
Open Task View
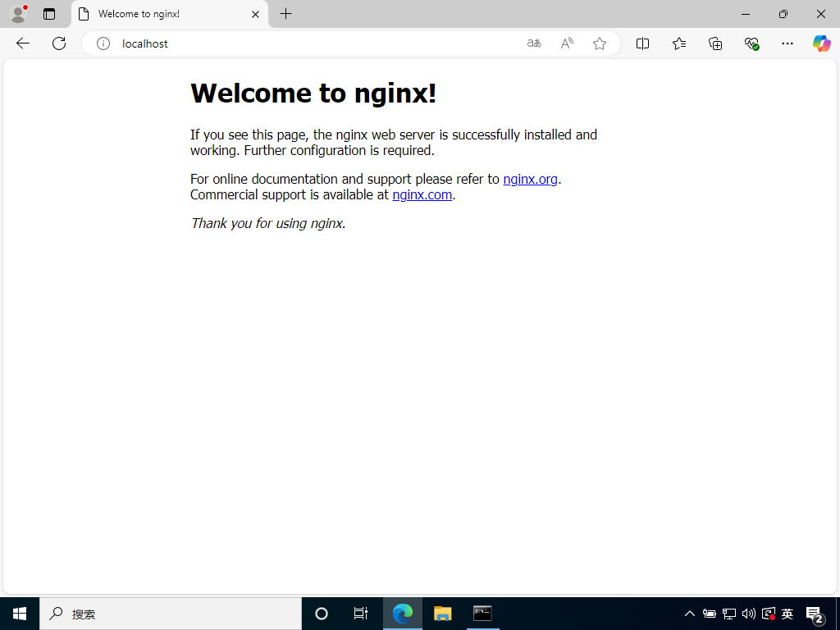[x=361, y=614]
